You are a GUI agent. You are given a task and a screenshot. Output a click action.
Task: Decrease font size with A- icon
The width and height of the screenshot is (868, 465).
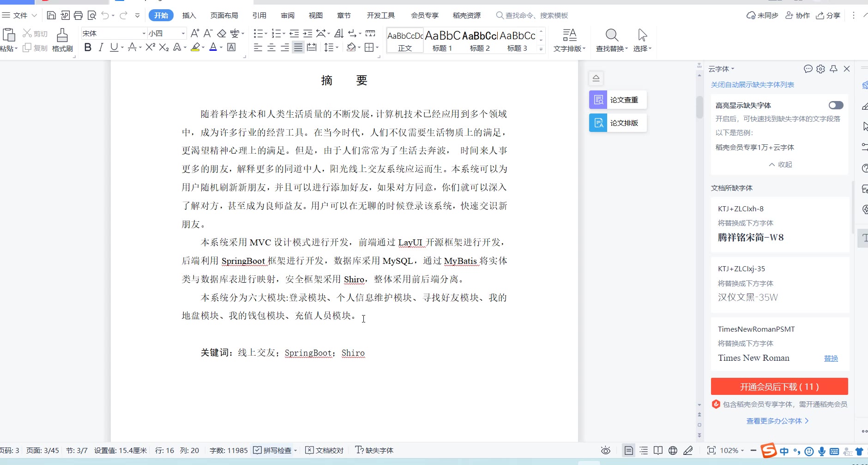pos(208,33)
